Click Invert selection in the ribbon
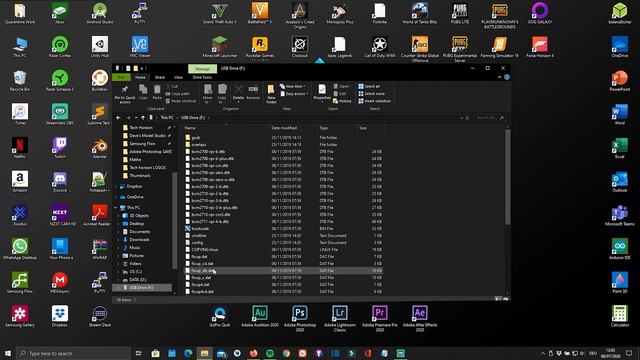This screenshot has width=640, height=360. 374,101
